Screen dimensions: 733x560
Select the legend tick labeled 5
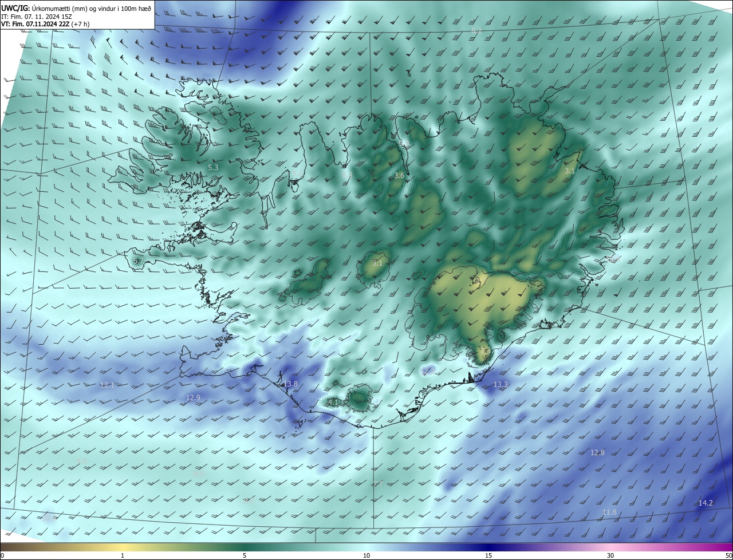[x=245, y=555]
